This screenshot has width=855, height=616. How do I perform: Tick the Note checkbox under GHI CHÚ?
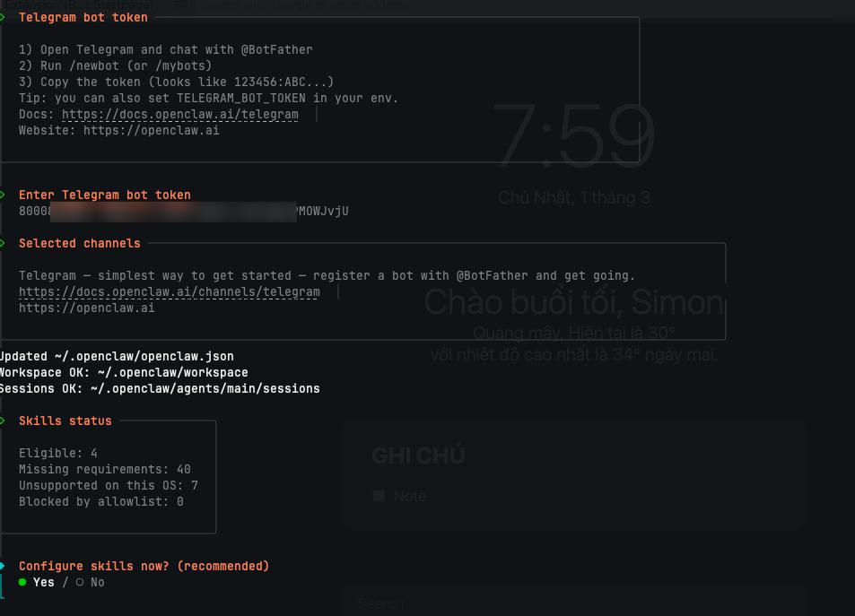(x=379, y=496)
